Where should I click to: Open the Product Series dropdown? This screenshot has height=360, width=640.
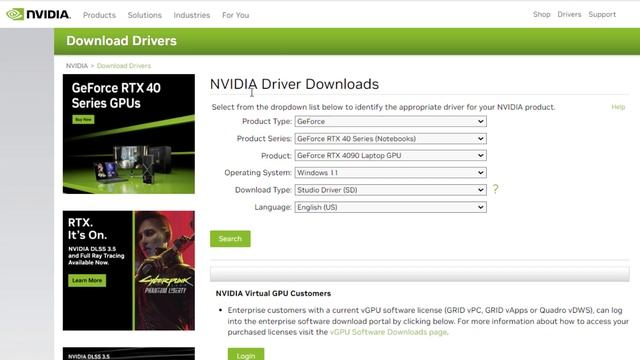click(x=390, y=138)
